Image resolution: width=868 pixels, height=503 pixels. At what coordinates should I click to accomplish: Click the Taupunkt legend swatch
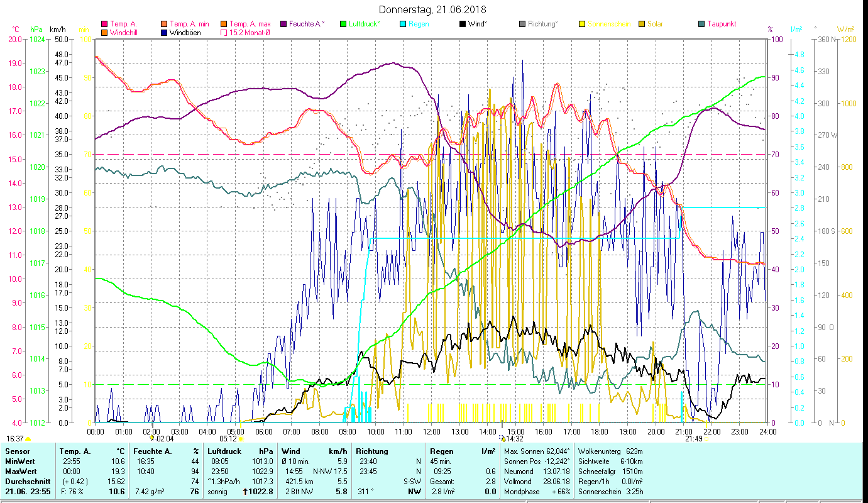coord(701,25)
